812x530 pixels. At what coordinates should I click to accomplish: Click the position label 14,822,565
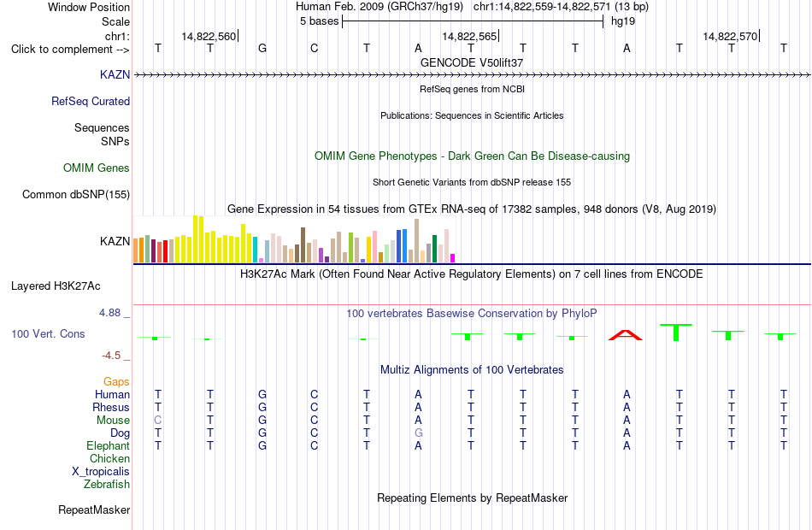(x=469, y=36)
